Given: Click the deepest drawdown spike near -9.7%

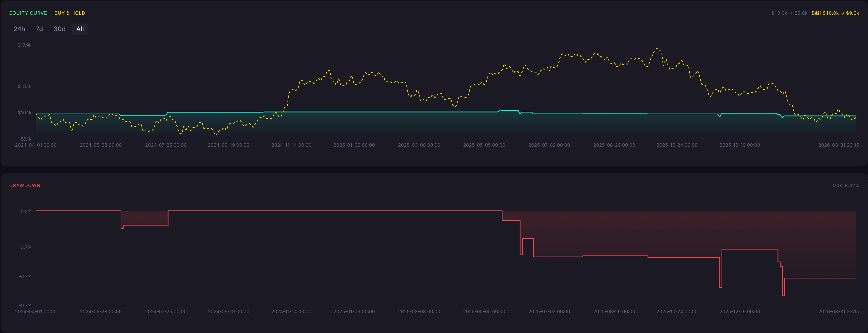Looking at the screenshot, I should [x=783, y=295].
